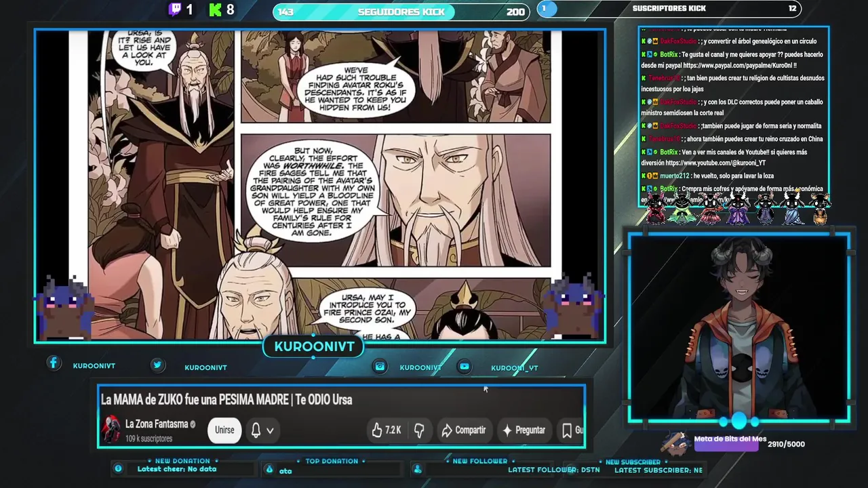Click the Meta de Bits character icon
The height and width of the screenshot is (488, 868).
coord(676,442)
